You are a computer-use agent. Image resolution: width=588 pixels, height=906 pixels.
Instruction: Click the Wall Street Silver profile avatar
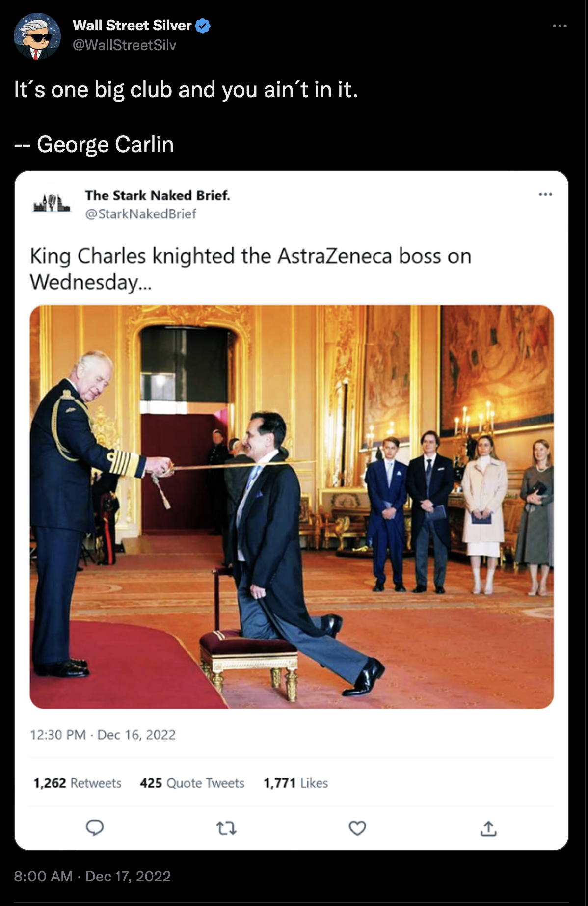coord(37,37)
